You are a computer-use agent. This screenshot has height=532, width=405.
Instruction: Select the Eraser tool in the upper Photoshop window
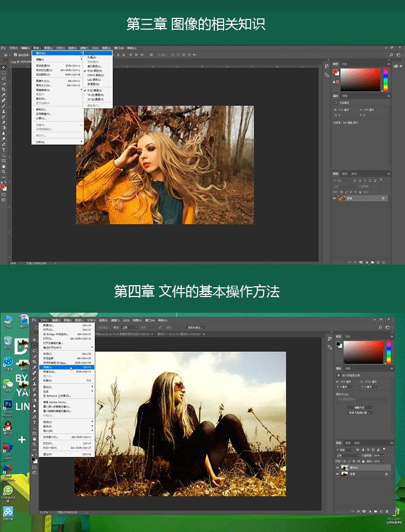click(4, 123)
